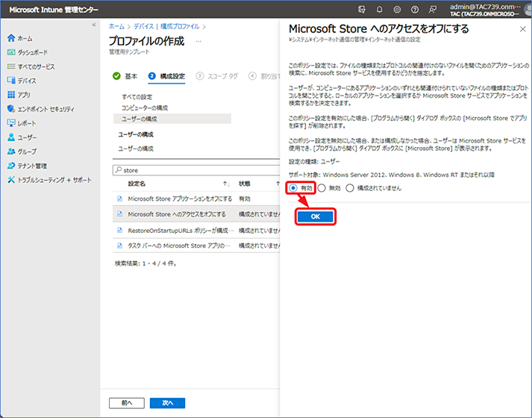532x418 pixels.
Task: Click the デバイス sidebar icon
Action: [x=11, y=81]
